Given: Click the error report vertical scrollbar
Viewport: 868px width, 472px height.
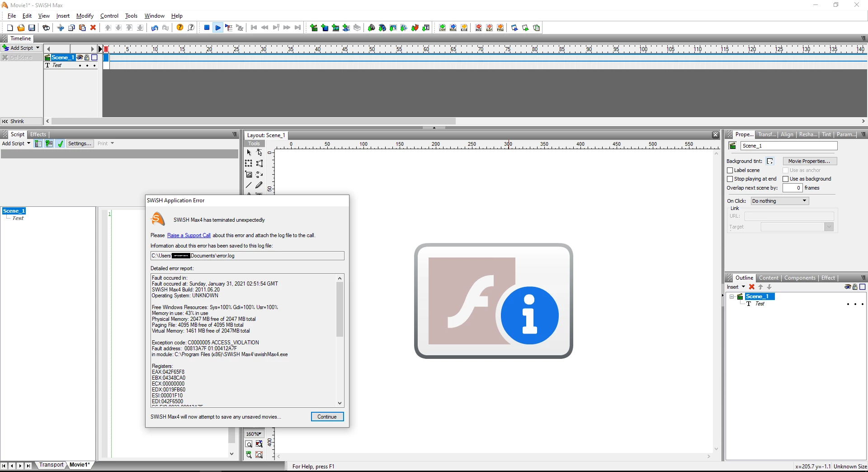Looking at the screenshot, I should click(340, 341).
